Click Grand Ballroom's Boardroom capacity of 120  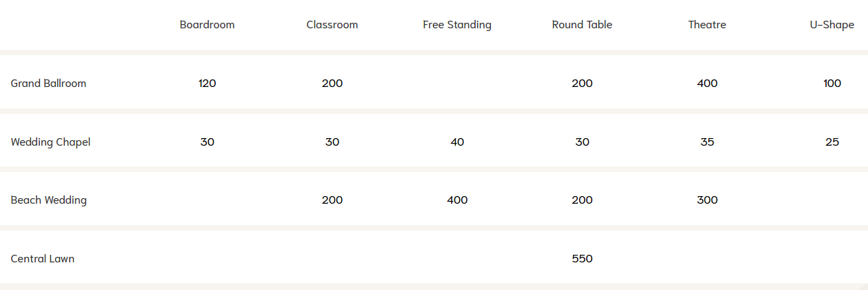point(207,84)
